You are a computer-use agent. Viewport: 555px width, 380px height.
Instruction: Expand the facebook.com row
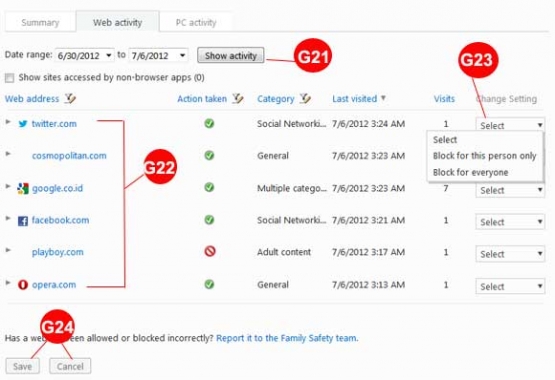[8, 218]
